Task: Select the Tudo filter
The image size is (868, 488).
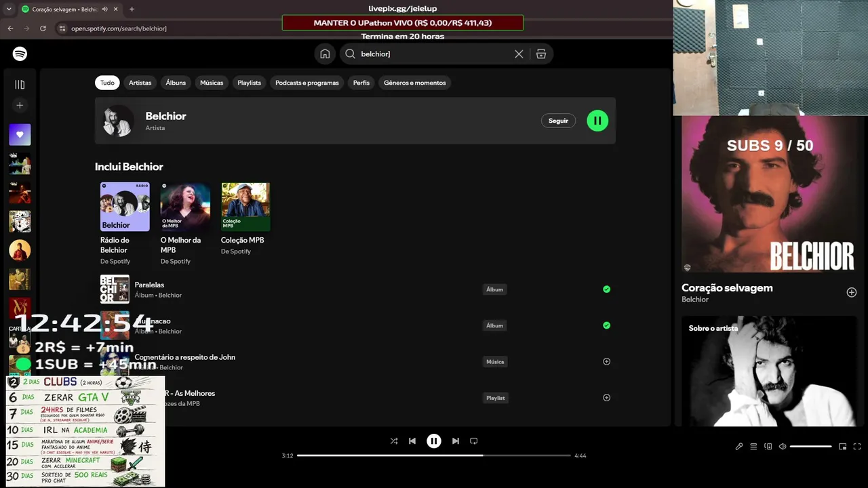Action: coord(107,83)
